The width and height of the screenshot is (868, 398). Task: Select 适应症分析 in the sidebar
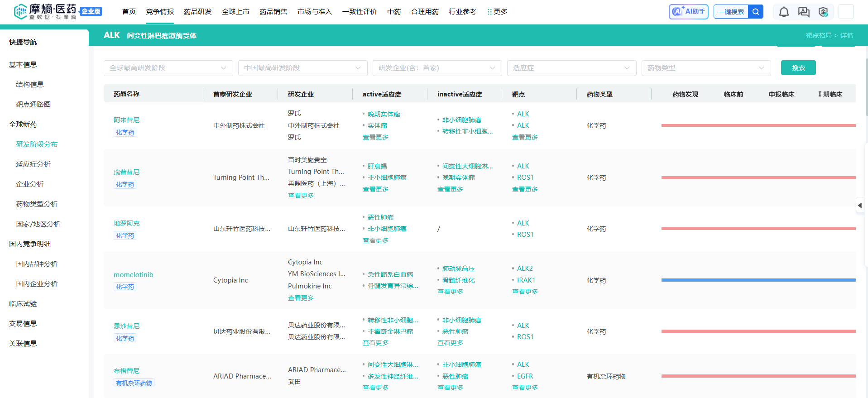34,164
